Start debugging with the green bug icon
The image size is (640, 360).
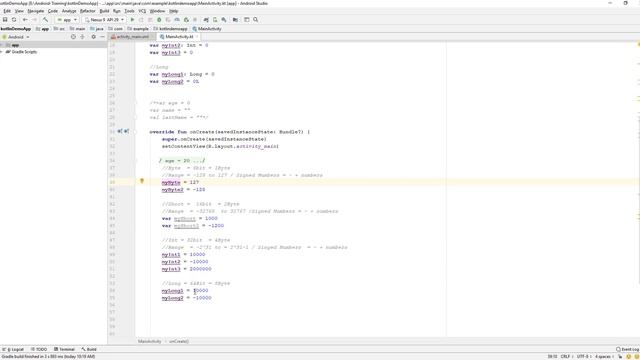[x=159, y=20]
